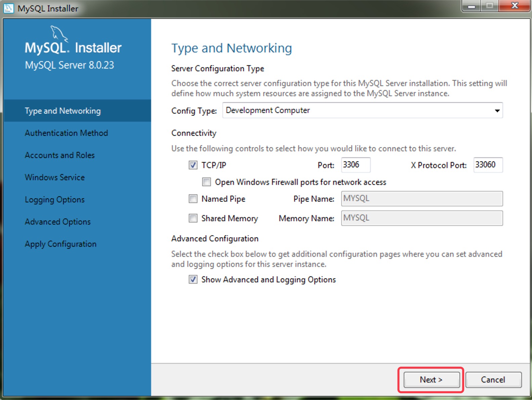Image resolution: width=532 pixels, height=400 pixels.
Task: Enable Open Windows Firewall ports checkbox
Action: pos(206,182)
